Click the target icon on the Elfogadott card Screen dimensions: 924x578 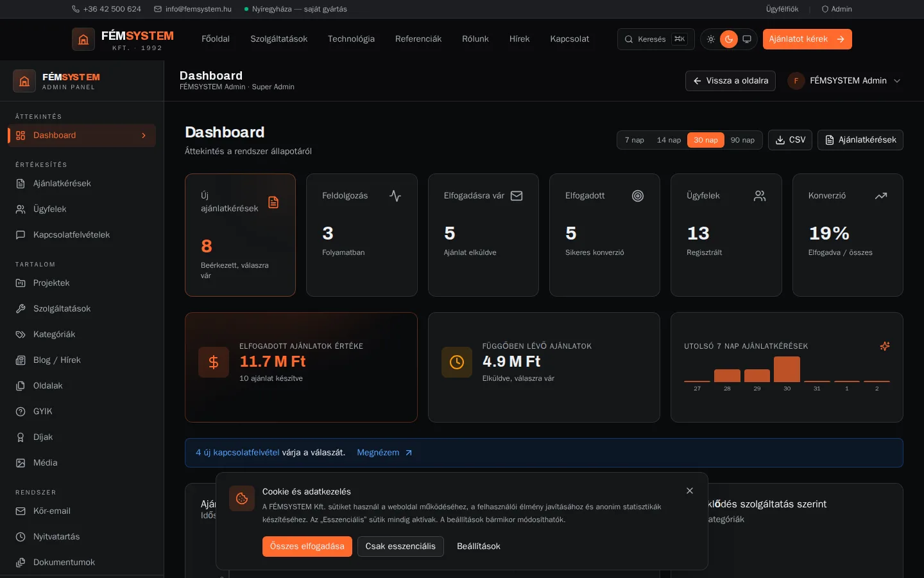[x=638, y=196]
